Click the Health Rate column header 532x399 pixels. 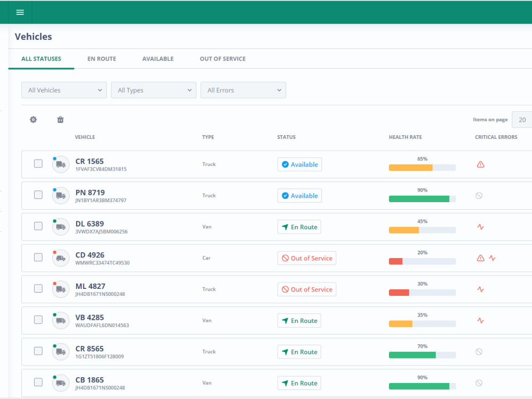pos(405,137)
